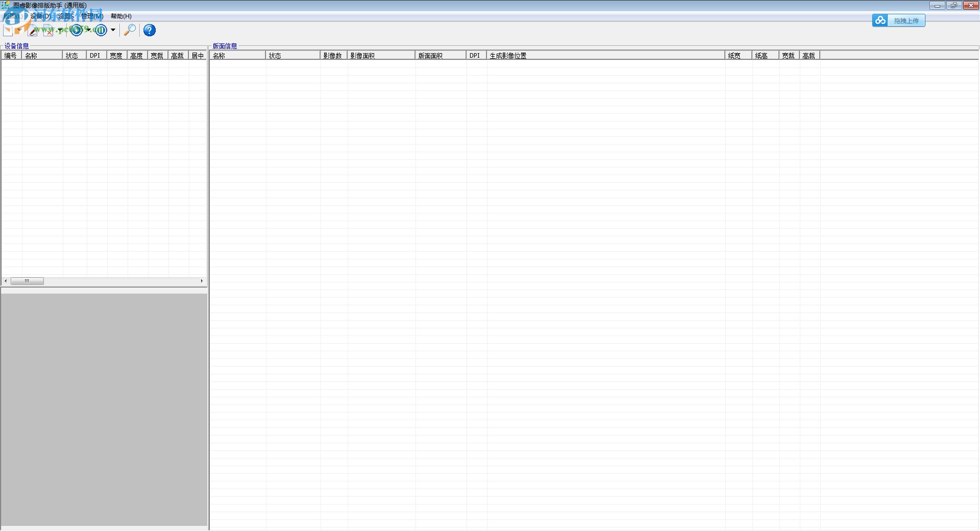This screenshot has width=980, height=531.
Task: Open the 版面(L) menu
Action: click(13, 16)
